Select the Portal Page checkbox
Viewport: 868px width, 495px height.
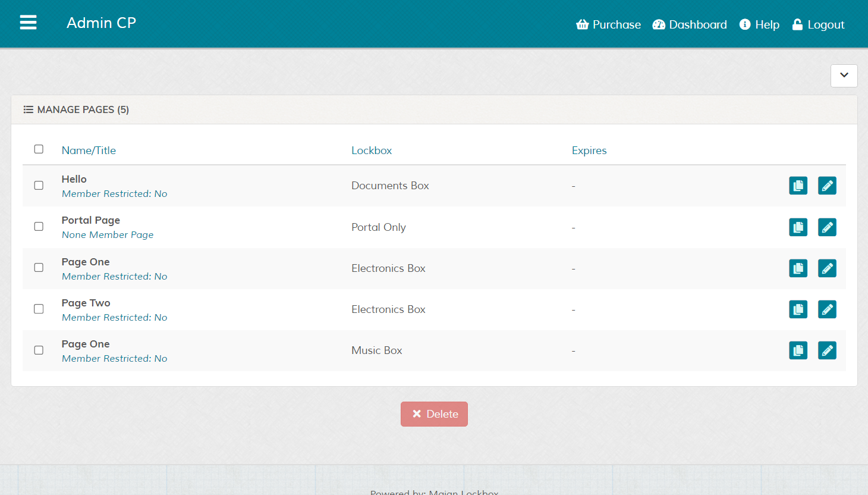click(x=39, y=227)
